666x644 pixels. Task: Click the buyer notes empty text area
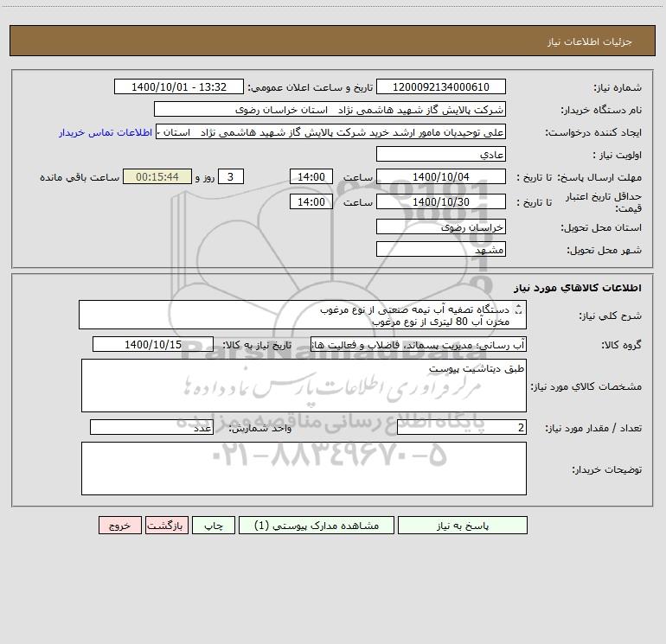point(304,469)
